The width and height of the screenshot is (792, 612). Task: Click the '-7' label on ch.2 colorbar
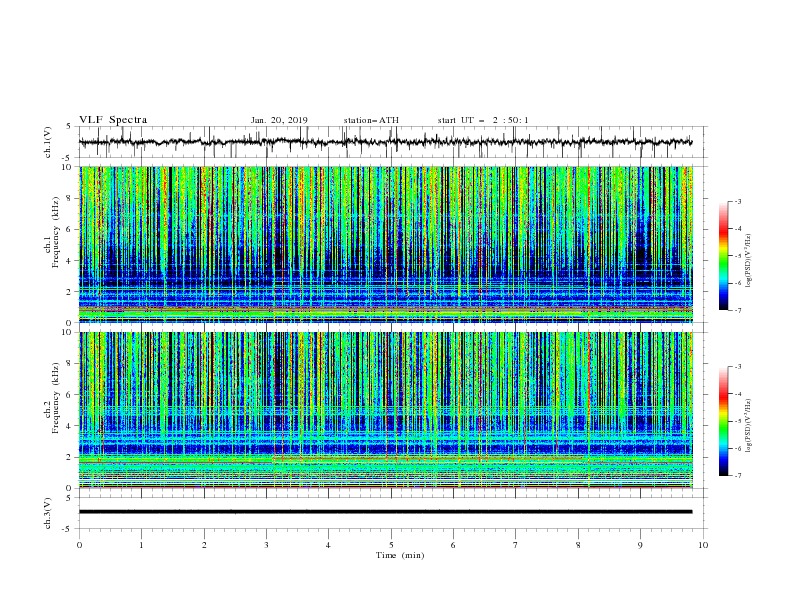coord(738,475)
